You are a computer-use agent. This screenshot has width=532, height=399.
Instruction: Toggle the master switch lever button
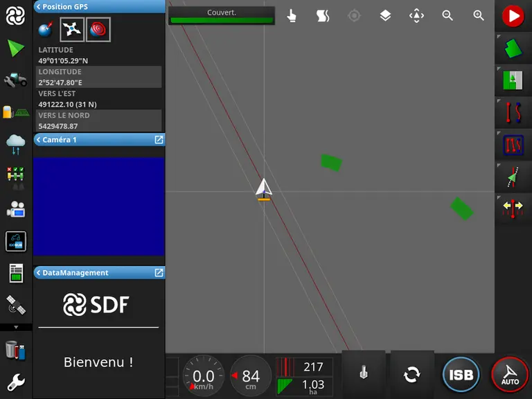364,373
